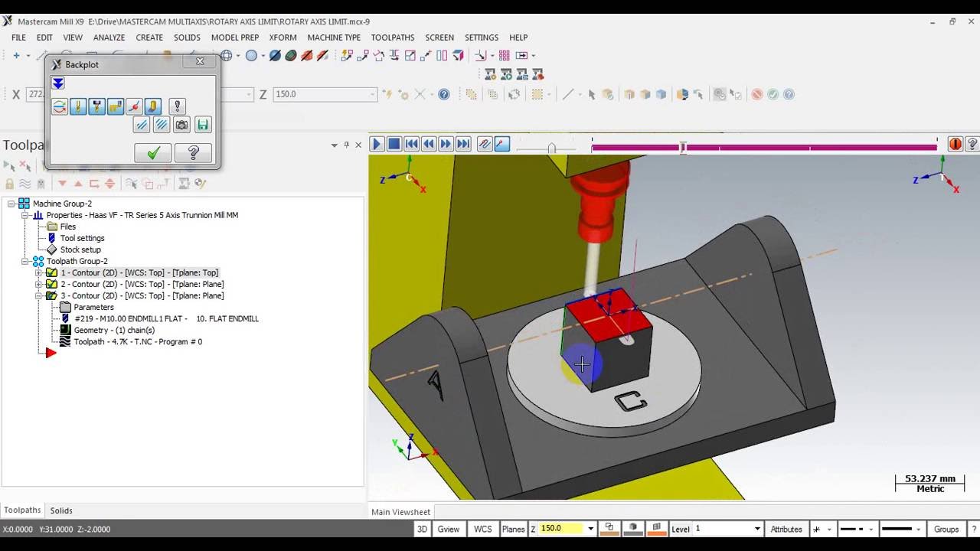
Task: Select Toolpath - 4.7K - T.NC item
Action: [x=138, y=341]
